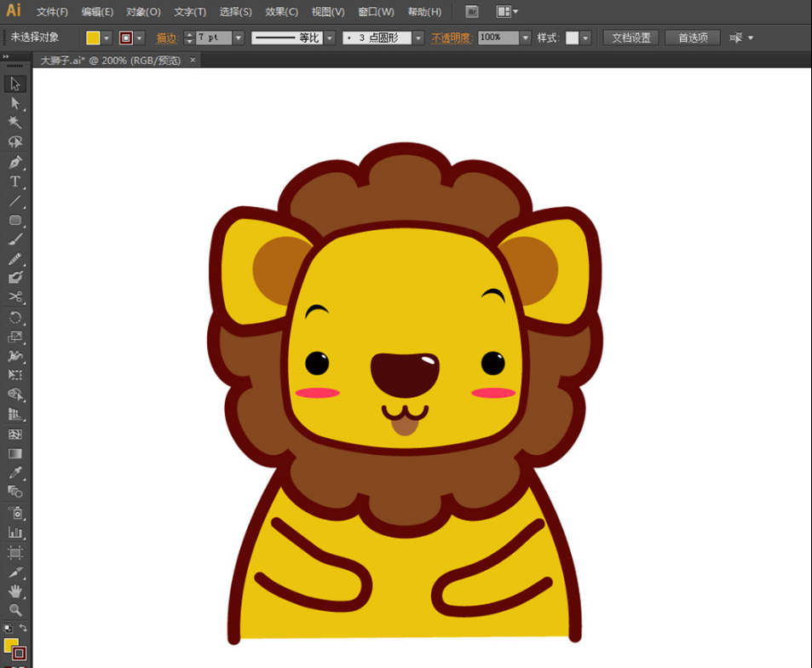812x668 pixels.
Task: Select the Pen tool
Action: [x=14, y=162]
